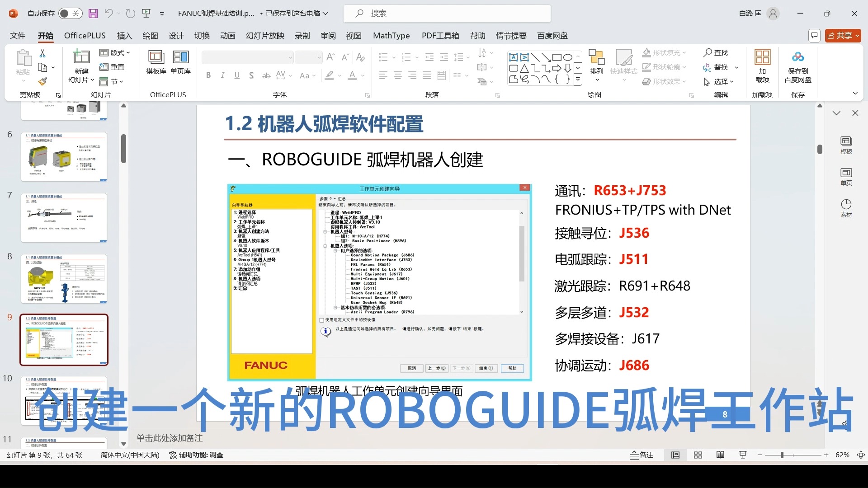
Task: Click the New Slide icon
Action: tap(81, 56)
